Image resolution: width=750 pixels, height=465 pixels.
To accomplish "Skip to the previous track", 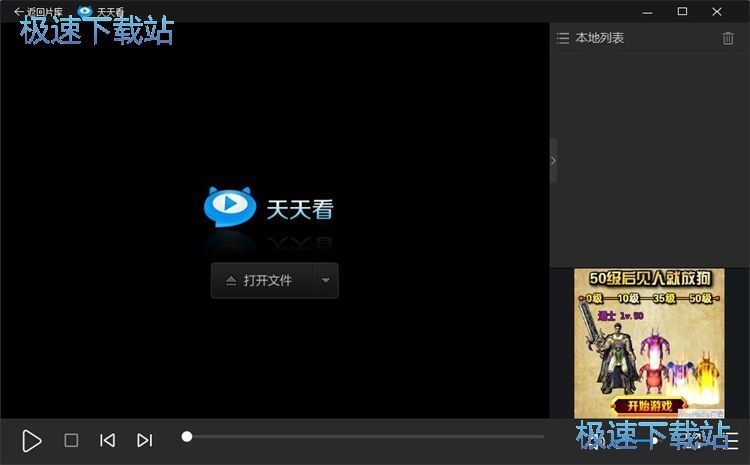I will point(107,440).
